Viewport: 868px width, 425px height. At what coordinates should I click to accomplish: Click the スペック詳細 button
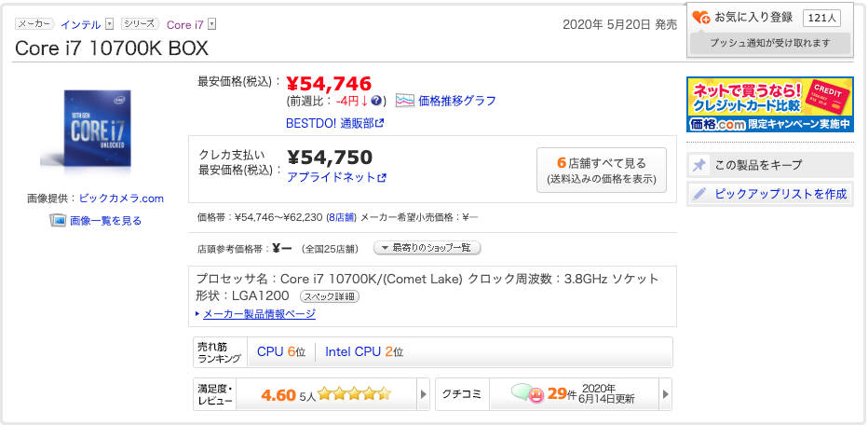coord(330,296)
